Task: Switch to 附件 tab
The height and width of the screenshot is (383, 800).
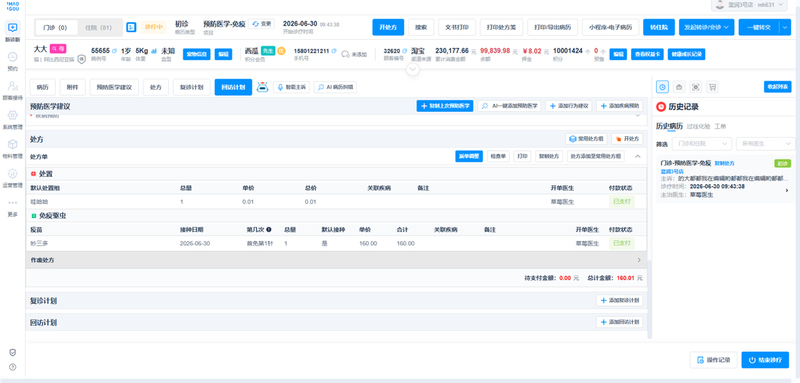Action: [x=72, y=87]
